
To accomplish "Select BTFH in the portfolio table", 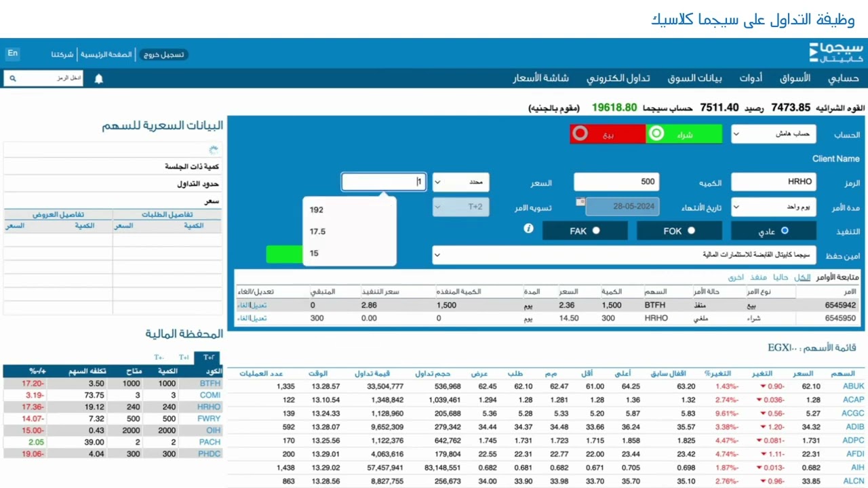I will (210, 384).
